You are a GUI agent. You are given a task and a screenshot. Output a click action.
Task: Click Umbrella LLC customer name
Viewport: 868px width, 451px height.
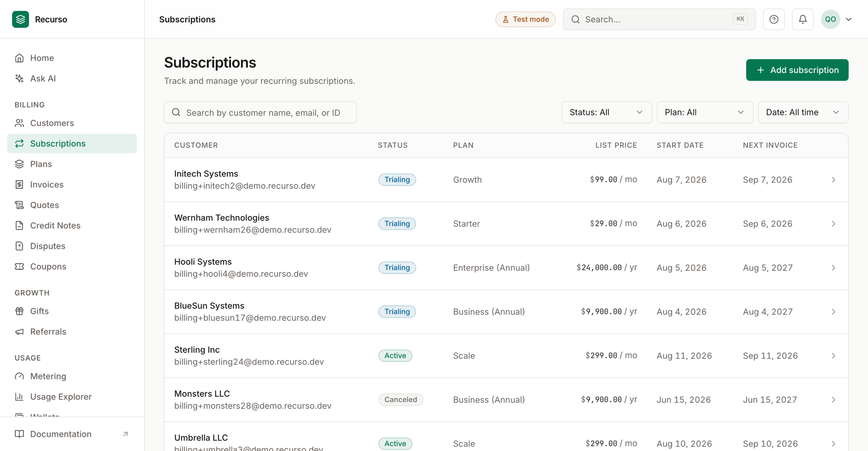pos(201,438)
